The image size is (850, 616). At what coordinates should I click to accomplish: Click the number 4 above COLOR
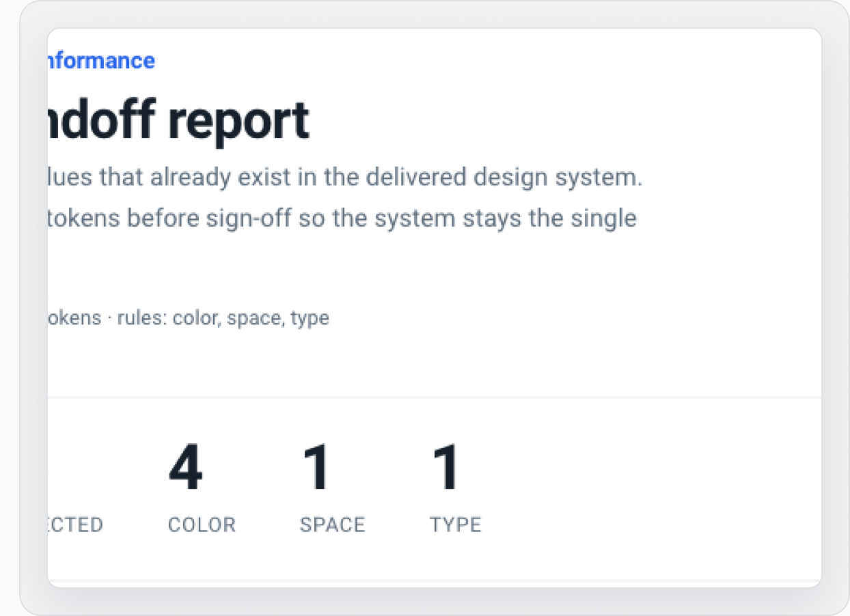pyautogui.click(x=185, y=468)
